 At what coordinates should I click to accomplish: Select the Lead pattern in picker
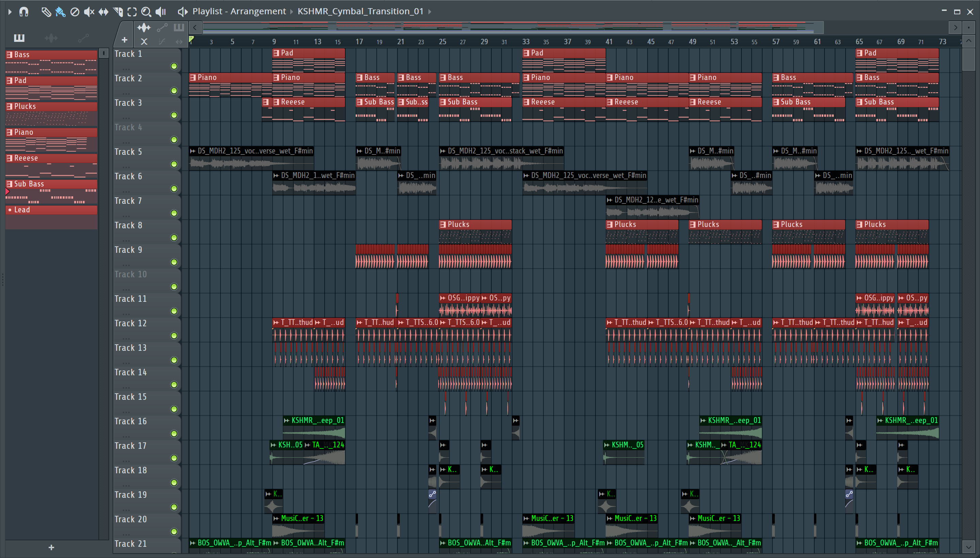coord(51,217)
